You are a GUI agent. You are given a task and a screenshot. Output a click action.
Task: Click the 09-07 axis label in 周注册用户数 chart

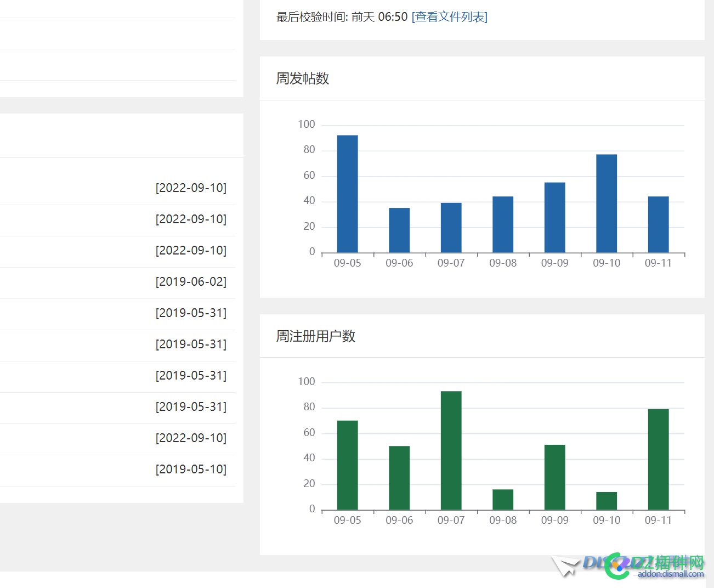click(451, 521)
